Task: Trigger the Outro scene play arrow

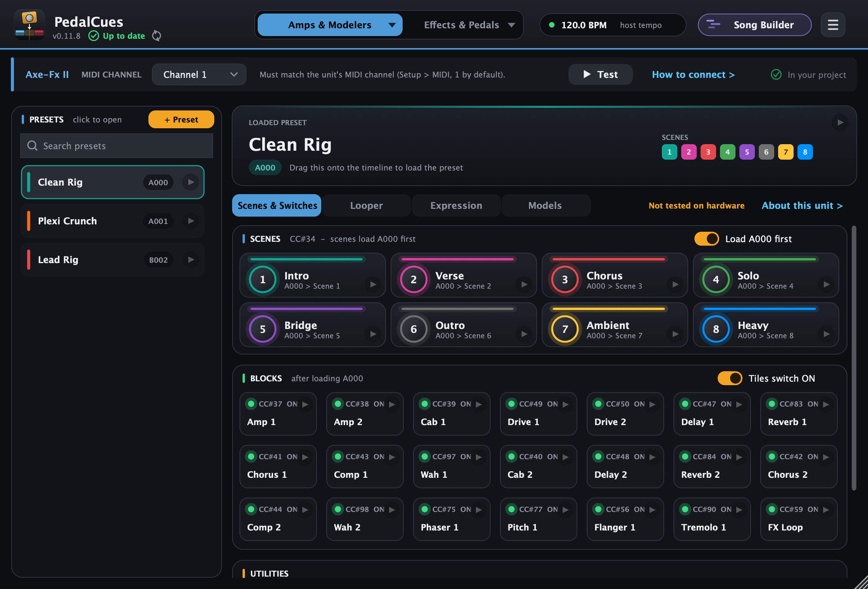Action: 524,334
